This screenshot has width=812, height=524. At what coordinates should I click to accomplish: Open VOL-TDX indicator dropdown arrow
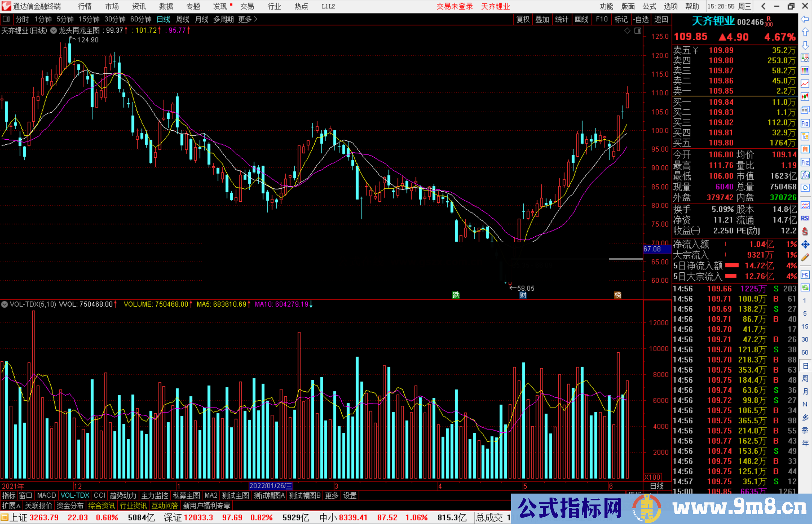pos(5,304)
